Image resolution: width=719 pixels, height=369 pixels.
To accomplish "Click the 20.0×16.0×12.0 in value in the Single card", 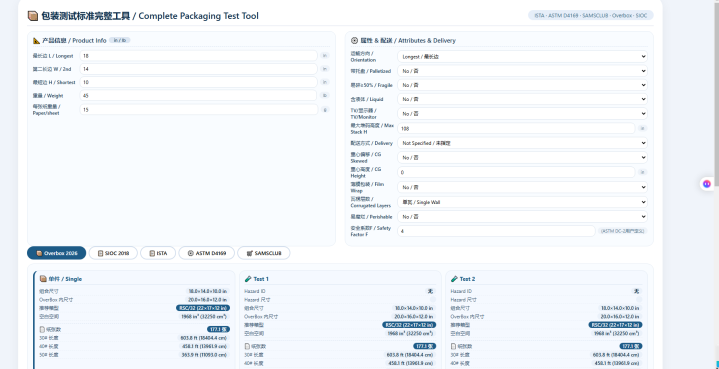I will tap(207, 300).
